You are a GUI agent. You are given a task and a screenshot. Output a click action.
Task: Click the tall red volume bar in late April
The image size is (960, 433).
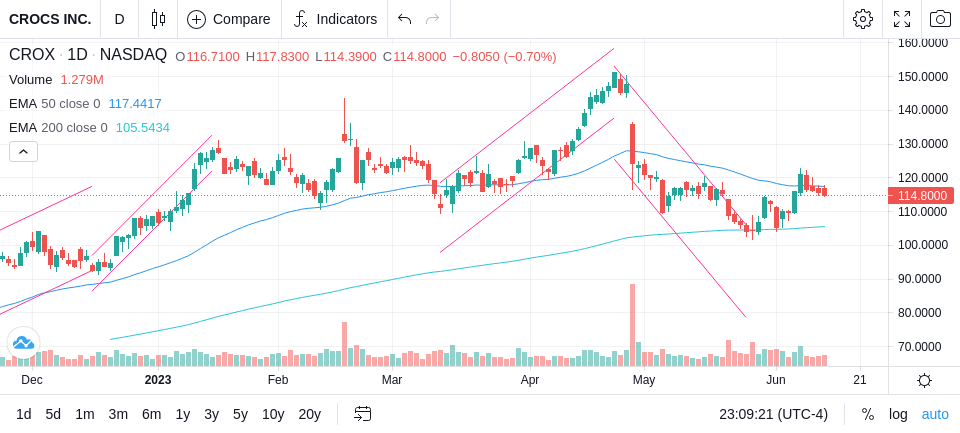[x=632, y=325]
